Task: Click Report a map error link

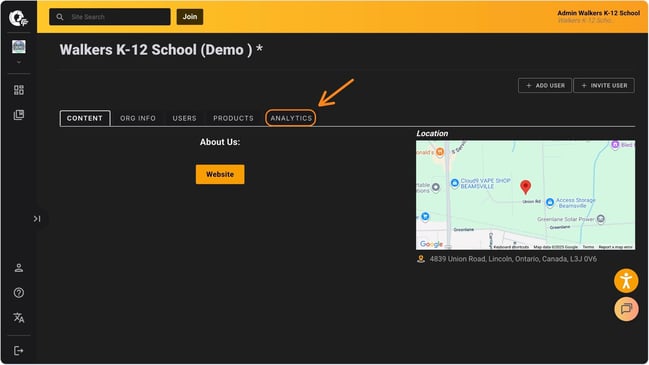Action: 615,247
